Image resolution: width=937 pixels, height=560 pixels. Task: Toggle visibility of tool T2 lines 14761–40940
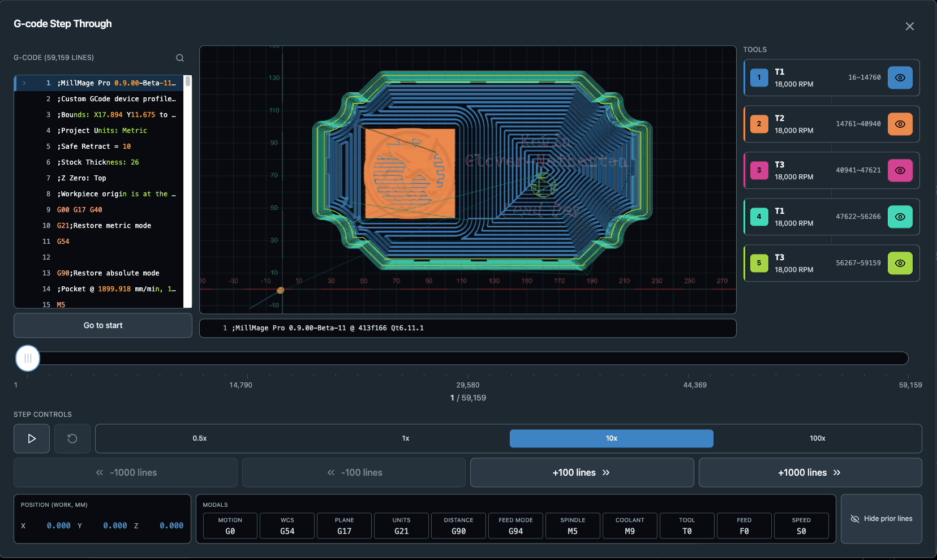[900, 124]
